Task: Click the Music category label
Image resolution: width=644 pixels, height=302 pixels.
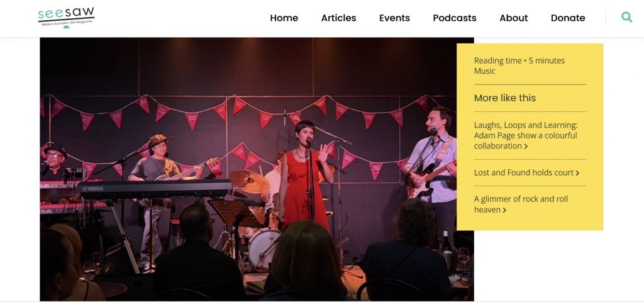Action: pyautogui.click(x=485, y=71)
